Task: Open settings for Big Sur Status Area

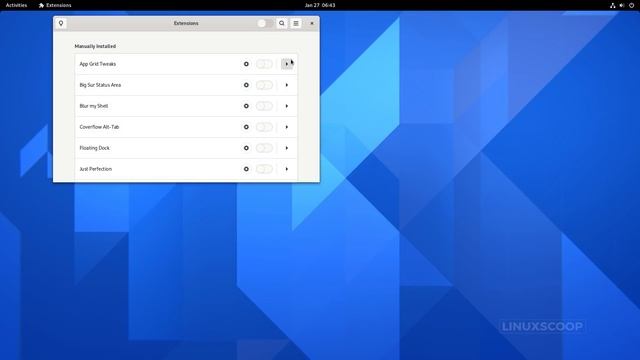Action: tap(246, 85)
